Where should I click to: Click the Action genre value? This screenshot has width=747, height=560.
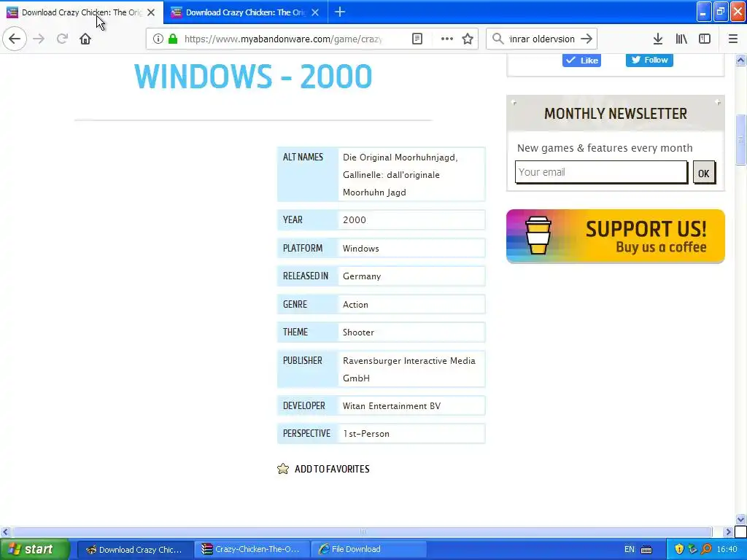tap(355, 305)
